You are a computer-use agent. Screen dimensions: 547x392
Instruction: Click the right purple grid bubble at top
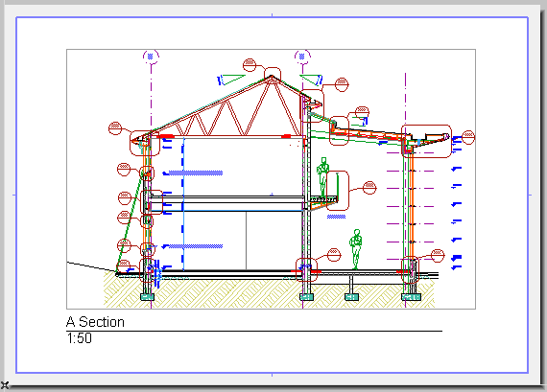302,57
